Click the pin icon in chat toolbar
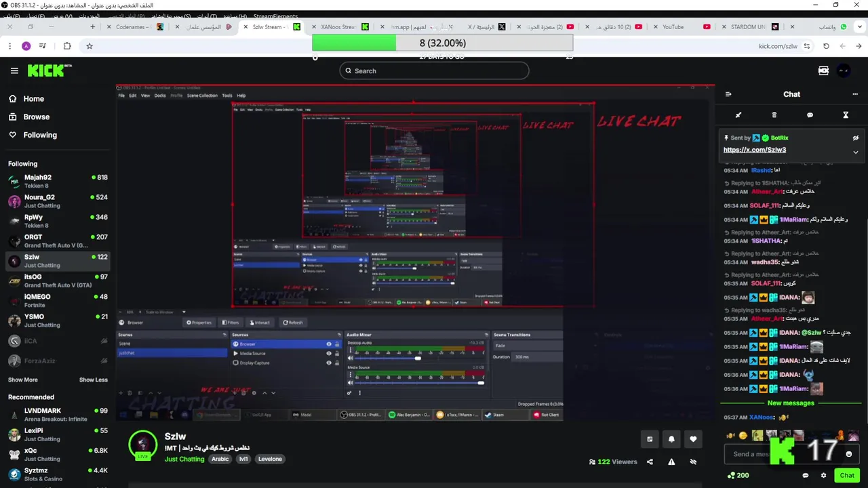This screenshot has height=488, width=868. click(x=738, y=115)
